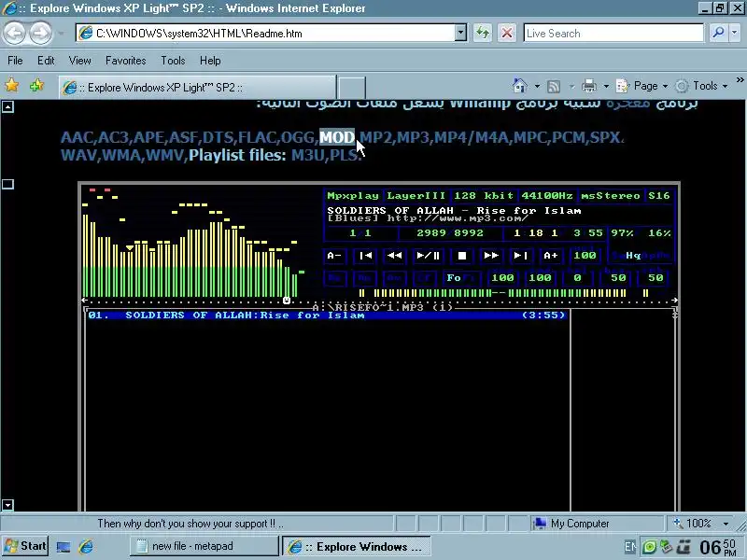The width and height of the screenshot is (747, 560).
Task: Expand the Home button dropdown arrow
Action: 537,86
